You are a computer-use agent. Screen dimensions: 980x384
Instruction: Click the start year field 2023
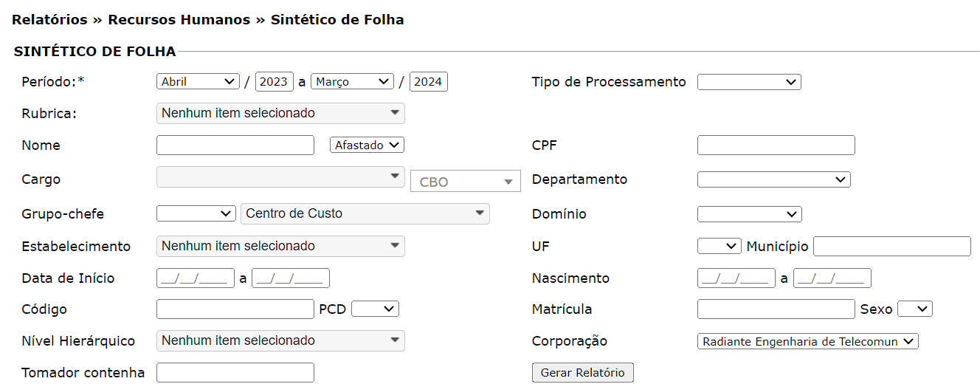click(x=274, y=82)
